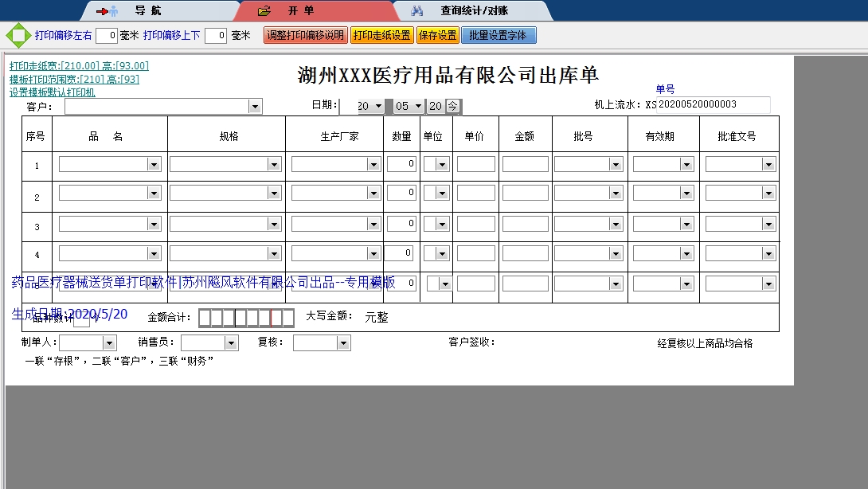
Task: Click the 批里设置字体 batch font button
Action: [499, 36]
